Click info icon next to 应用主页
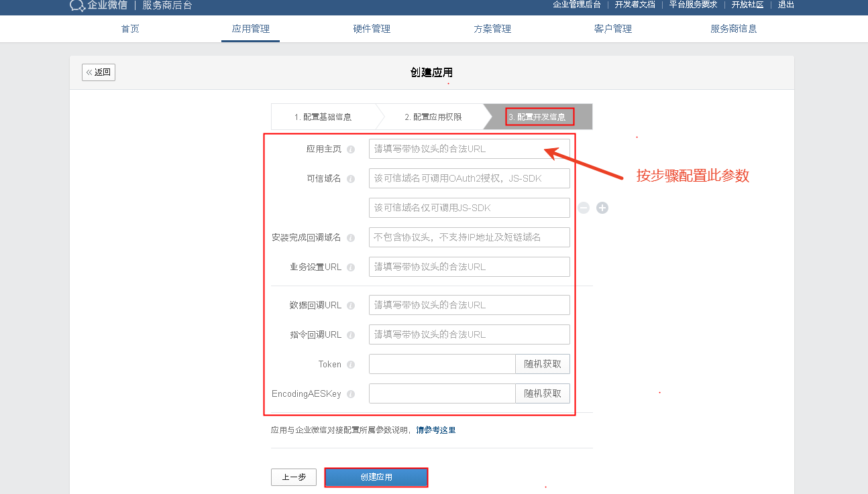The height and width of the screenshot is (494, 868). pos(351,149)
